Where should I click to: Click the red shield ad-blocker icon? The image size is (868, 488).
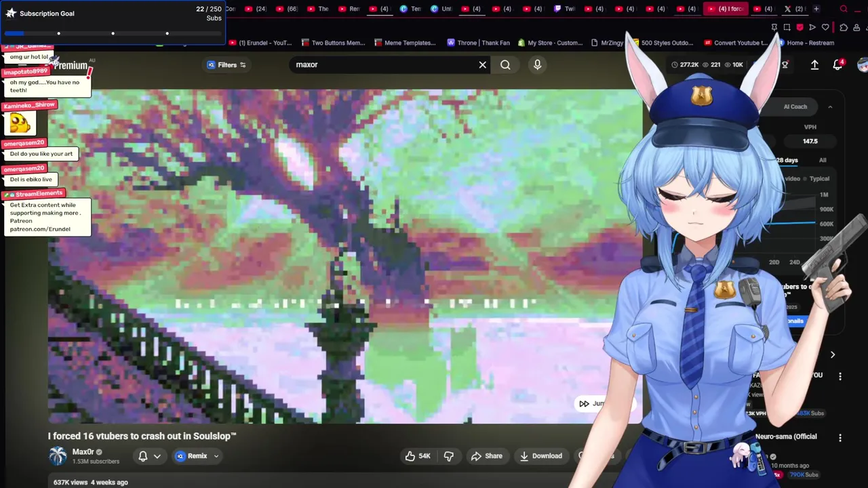(800, 28)
